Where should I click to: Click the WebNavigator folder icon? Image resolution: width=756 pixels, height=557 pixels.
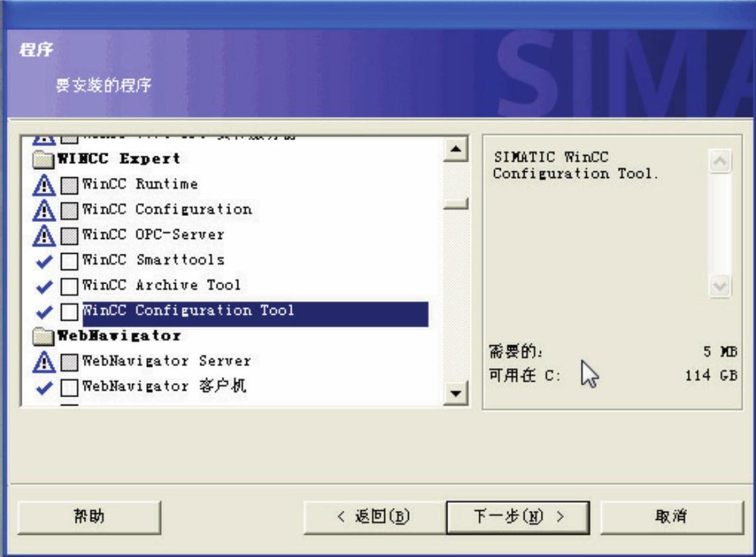click(43, 336)
